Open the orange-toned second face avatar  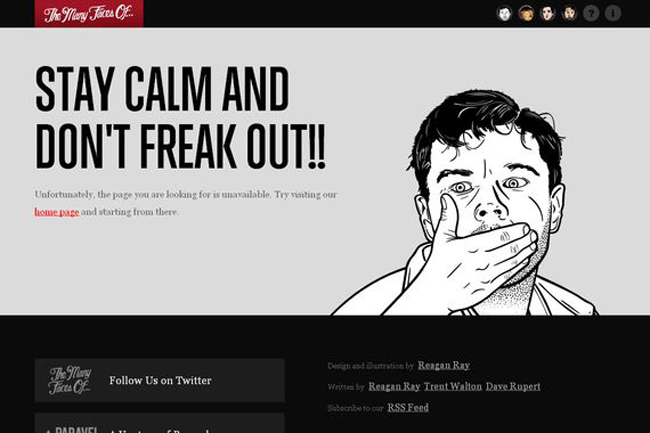point(526,13)
